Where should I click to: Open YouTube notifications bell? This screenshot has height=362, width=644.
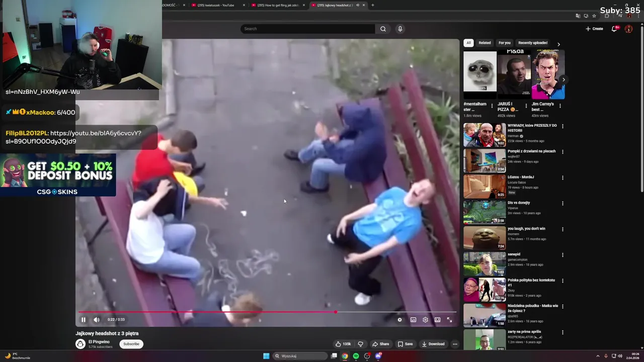coord(614,29)
